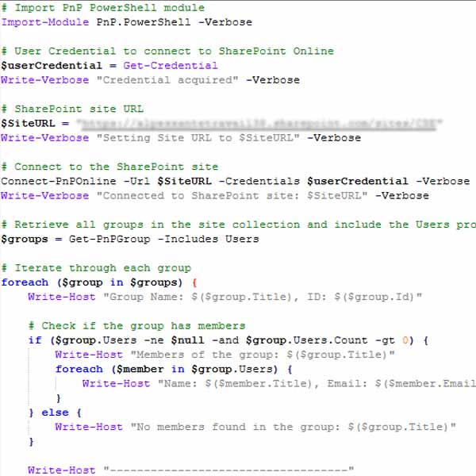Click the dashed separator string on the last line

[x=228, y=470]
